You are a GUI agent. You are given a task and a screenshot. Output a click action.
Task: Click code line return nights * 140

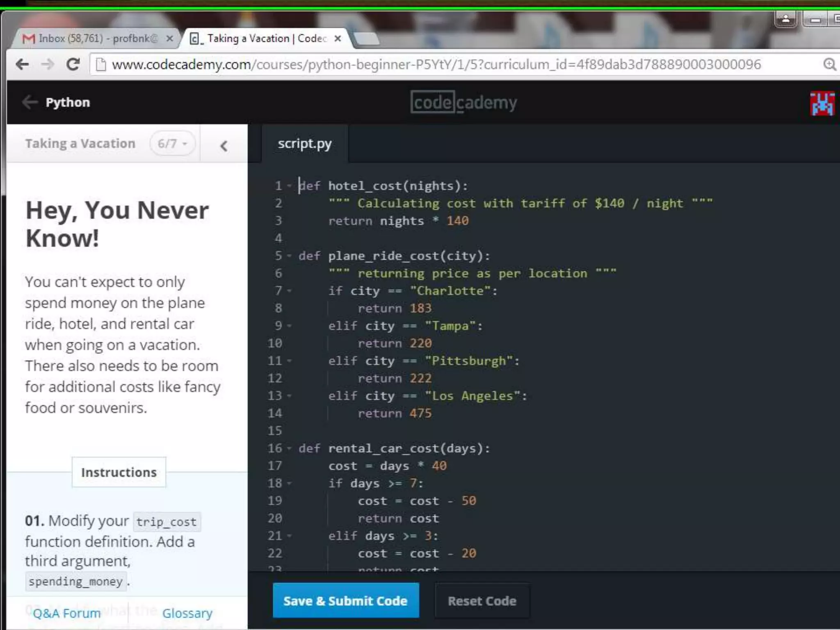pyautogui.click(x=398, y=221)
